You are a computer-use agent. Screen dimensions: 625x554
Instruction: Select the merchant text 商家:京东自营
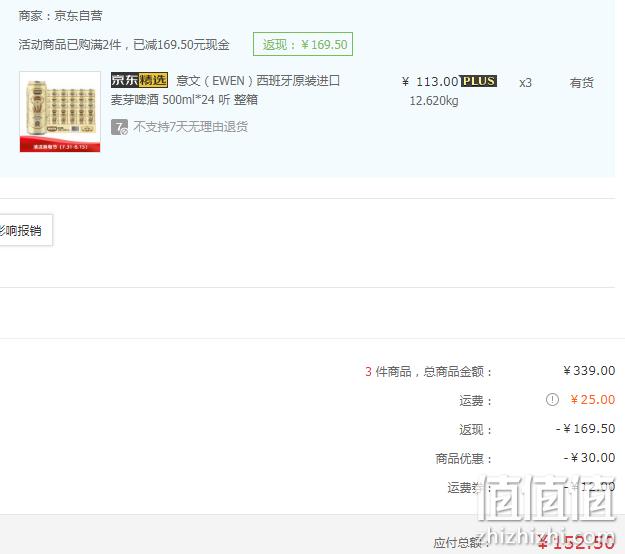pyautogui.click(x=61, y=16)
